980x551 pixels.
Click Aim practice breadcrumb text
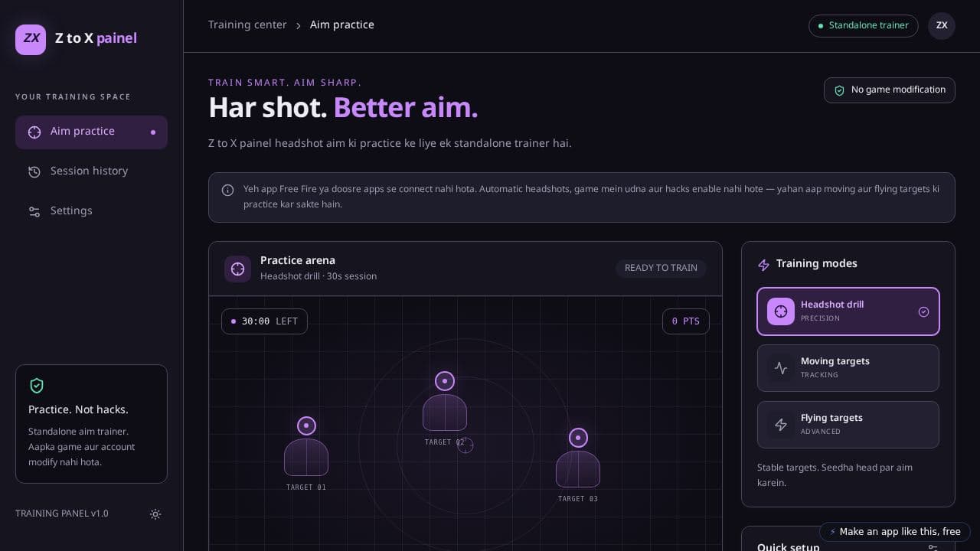pos(342,24)
